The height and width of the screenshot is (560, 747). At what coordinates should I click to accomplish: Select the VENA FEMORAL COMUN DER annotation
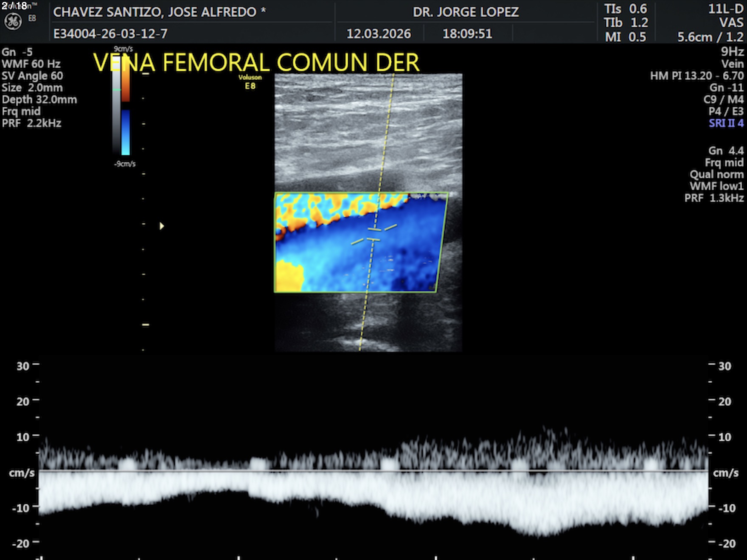256,62
